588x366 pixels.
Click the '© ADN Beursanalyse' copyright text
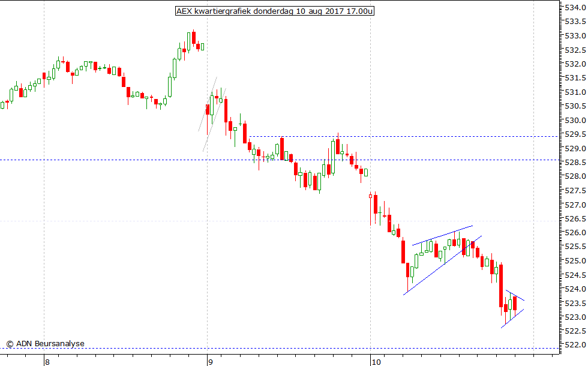coord(46,343)
